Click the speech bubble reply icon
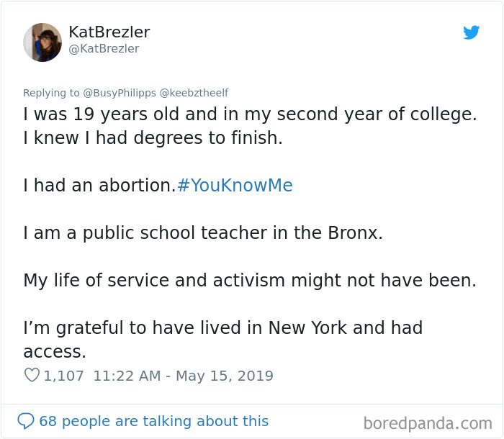This screenshot has width=504, height=439. coord(26,421)
